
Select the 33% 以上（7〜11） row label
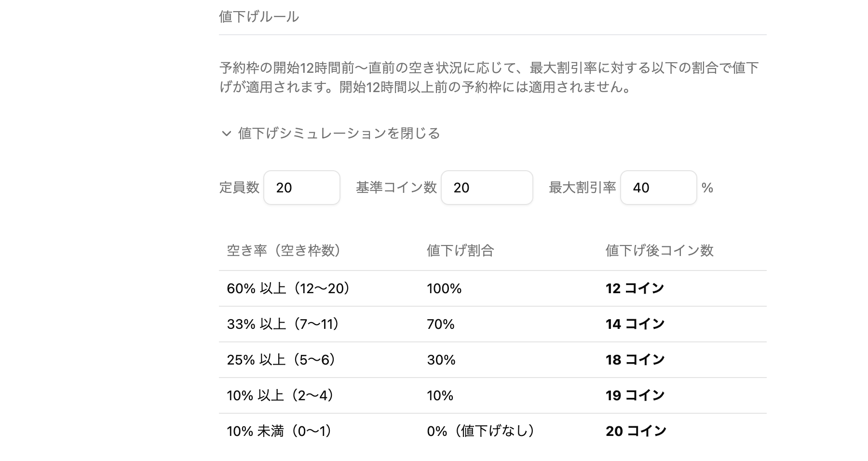(x=283, y=324)
